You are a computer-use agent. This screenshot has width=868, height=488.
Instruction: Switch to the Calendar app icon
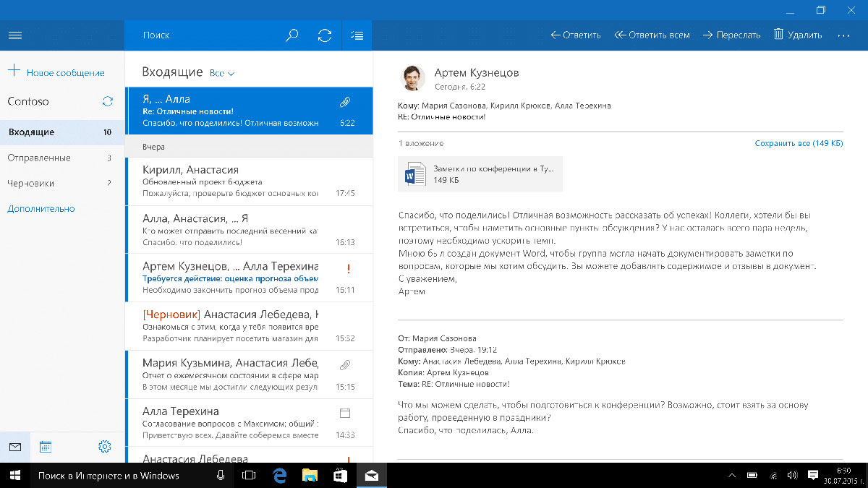[x=45, y=447]
